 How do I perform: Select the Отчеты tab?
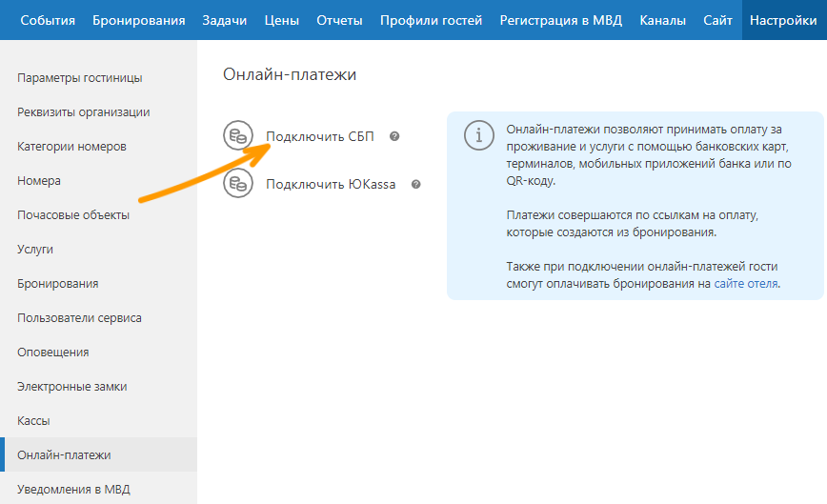pyautogui.click(x=339, y=20)
